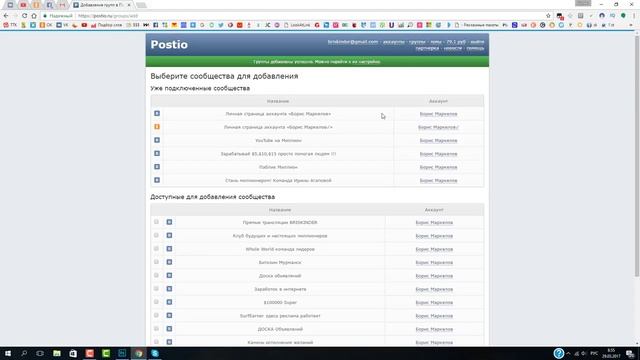Open аккаунты in Postio header menu
This screenshot has height=360, width=640.
pos(393,42)
